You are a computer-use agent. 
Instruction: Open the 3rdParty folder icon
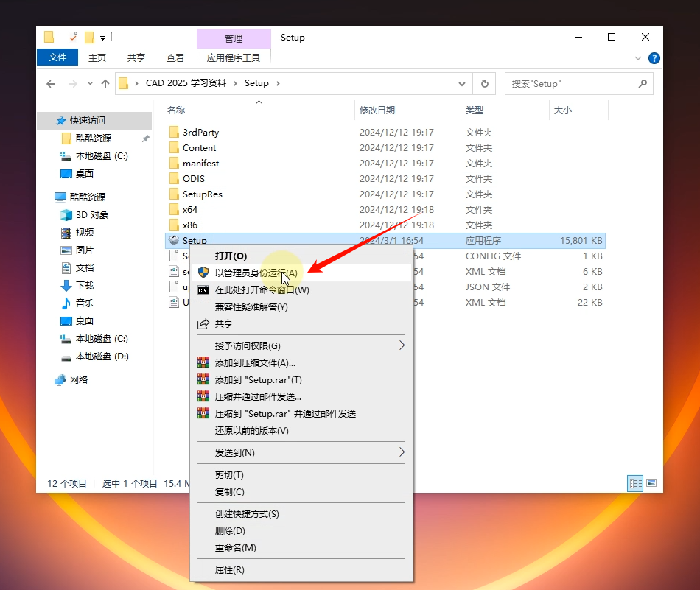174,133
